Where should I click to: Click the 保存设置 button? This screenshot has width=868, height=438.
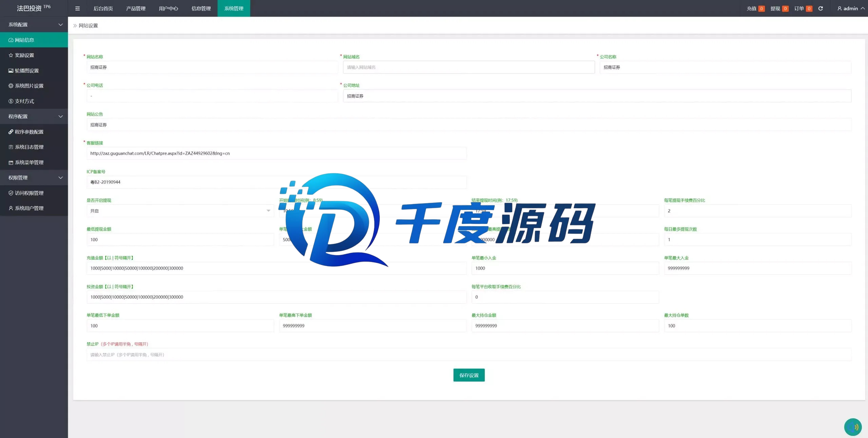click(469, 375)
